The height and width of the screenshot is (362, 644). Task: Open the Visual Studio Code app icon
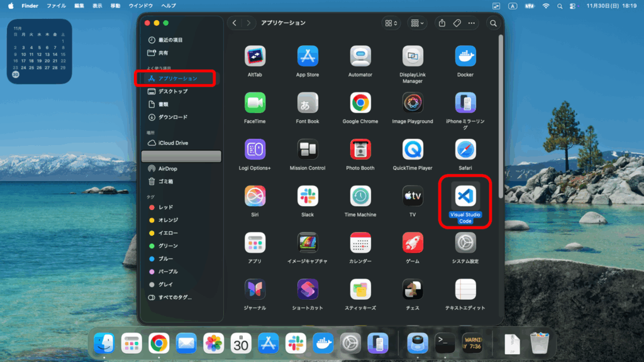tap(465, 196)
